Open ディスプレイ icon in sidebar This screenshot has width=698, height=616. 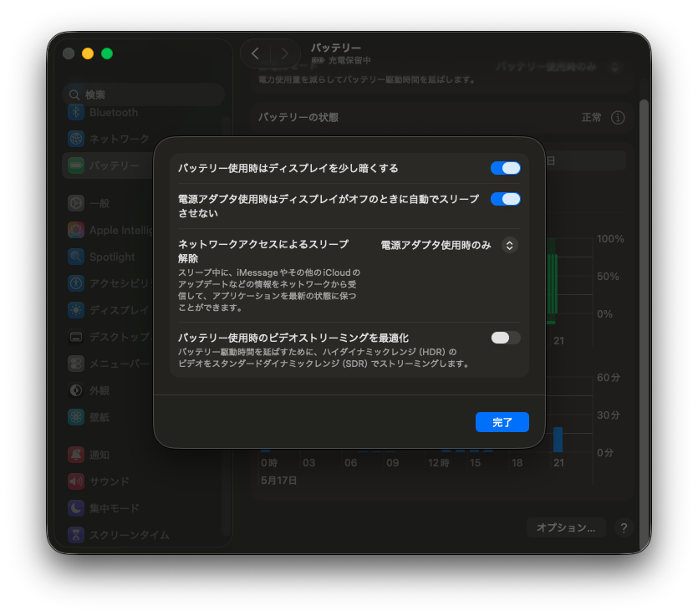tap(76, 310)
